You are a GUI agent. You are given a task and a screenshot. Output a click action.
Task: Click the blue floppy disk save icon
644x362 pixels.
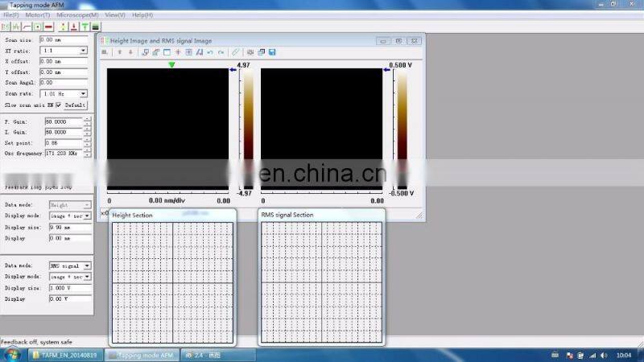272,52
